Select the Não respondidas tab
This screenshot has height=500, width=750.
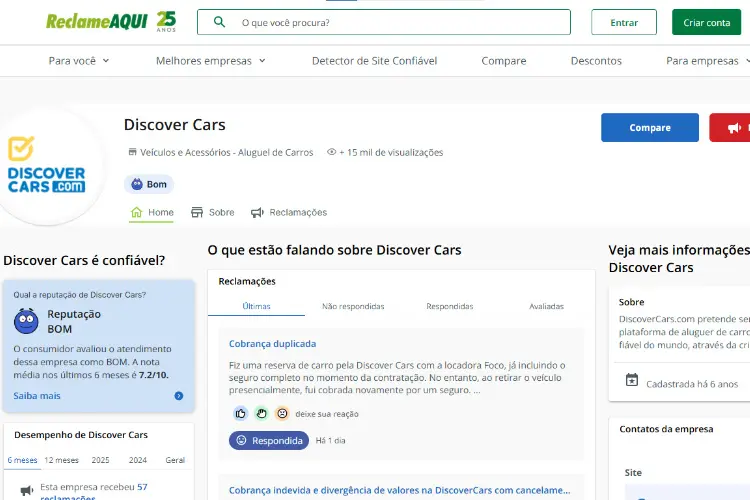point(353,306)
